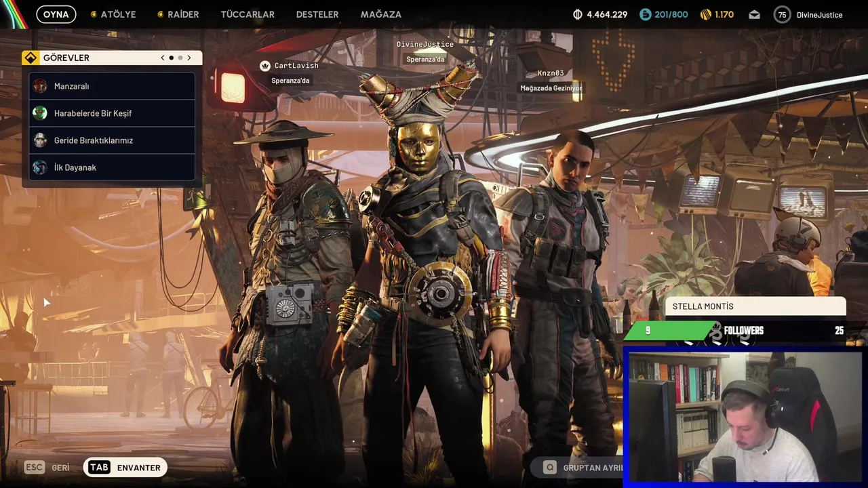Open the İlk Dayanak quest
The height and width of the screenshot is (488, 868).
(x=112, y=167)
